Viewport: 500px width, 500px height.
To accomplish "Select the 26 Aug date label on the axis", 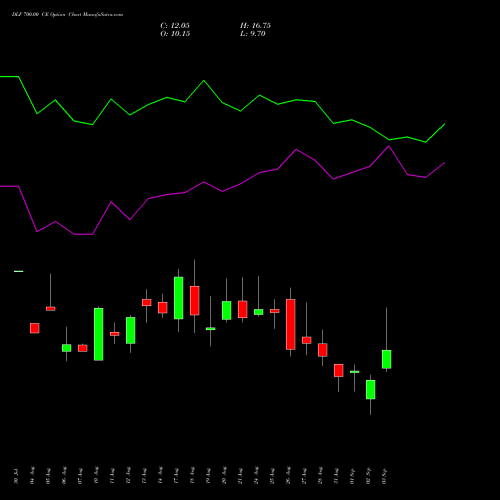I will 288,476.
